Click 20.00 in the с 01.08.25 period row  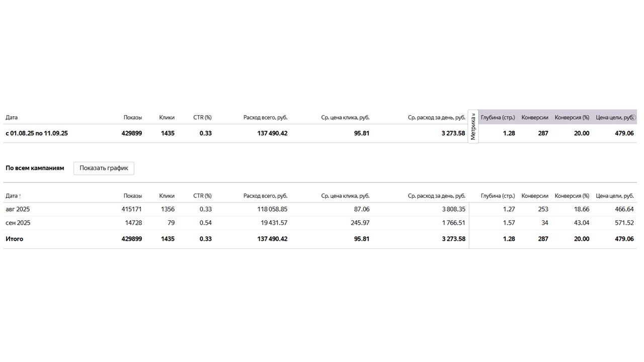(581, 133)
